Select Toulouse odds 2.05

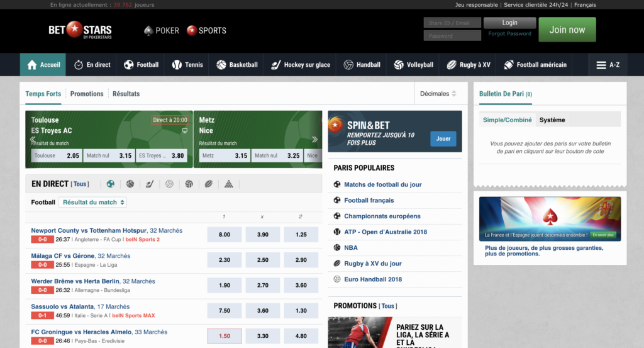coord(57,155)
